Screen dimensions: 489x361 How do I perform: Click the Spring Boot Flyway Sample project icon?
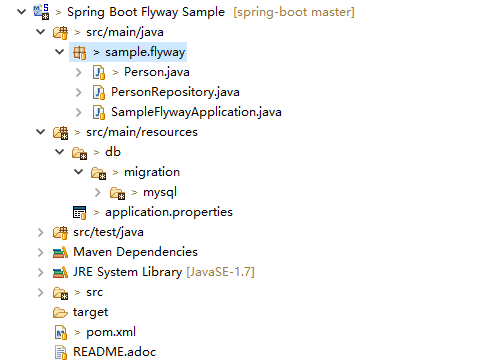pos(41,12)
